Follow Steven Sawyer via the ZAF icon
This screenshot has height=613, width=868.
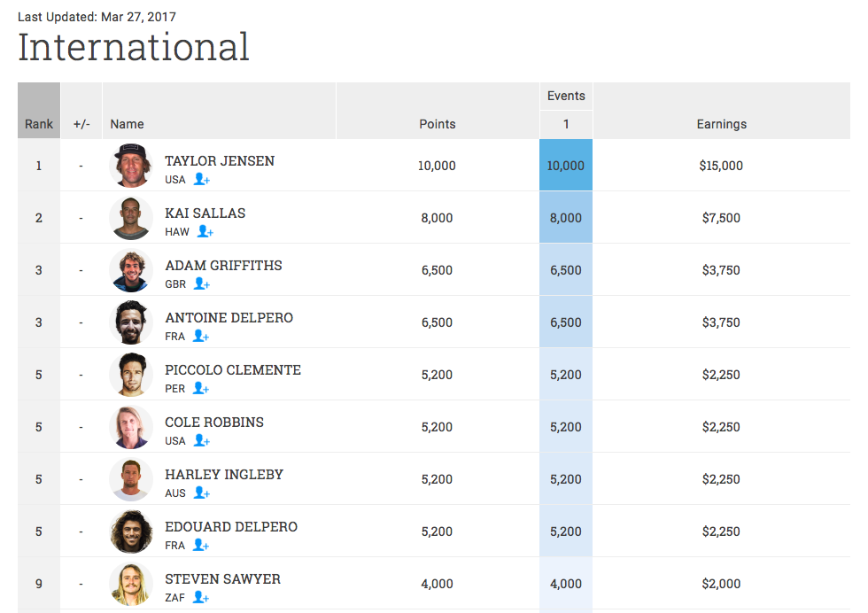[200, 598]
